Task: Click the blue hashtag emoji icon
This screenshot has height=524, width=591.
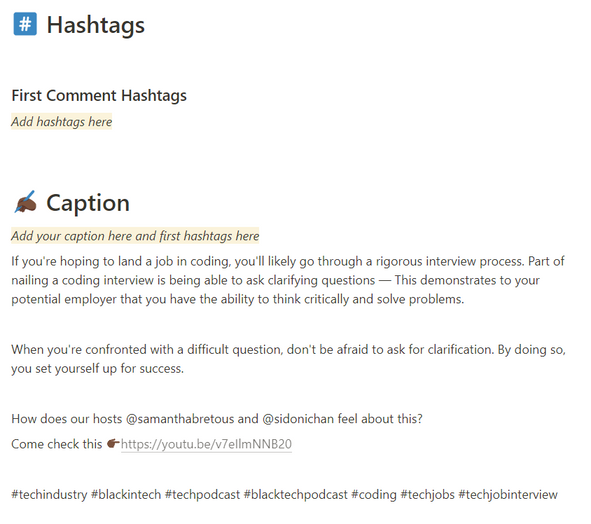Action: [25, 24]
